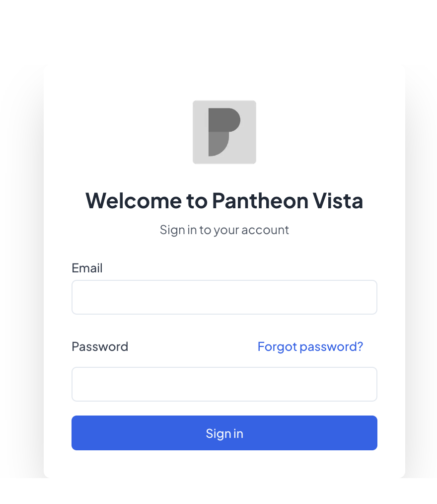Click the email box below the Email label
Image resolution: width=437 pixels, height=504 pixels.
click(x=224, y=297)
